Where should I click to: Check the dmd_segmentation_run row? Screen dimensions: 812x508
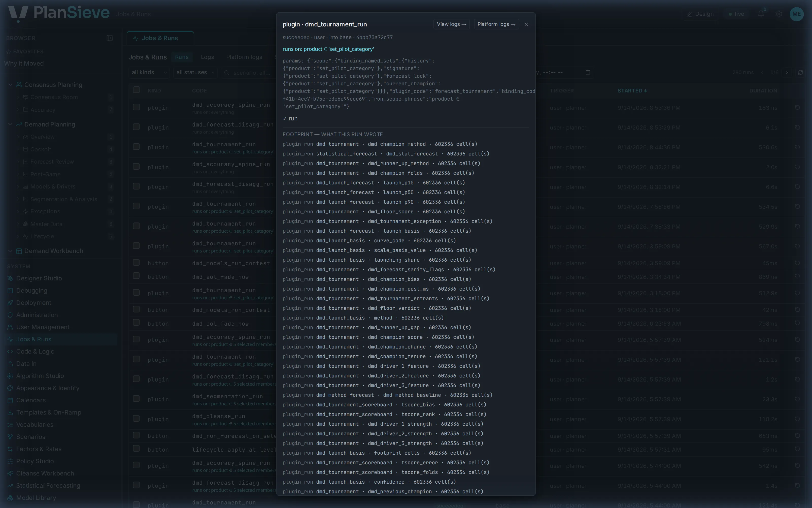pyautogui.click(x=136, y=399)
